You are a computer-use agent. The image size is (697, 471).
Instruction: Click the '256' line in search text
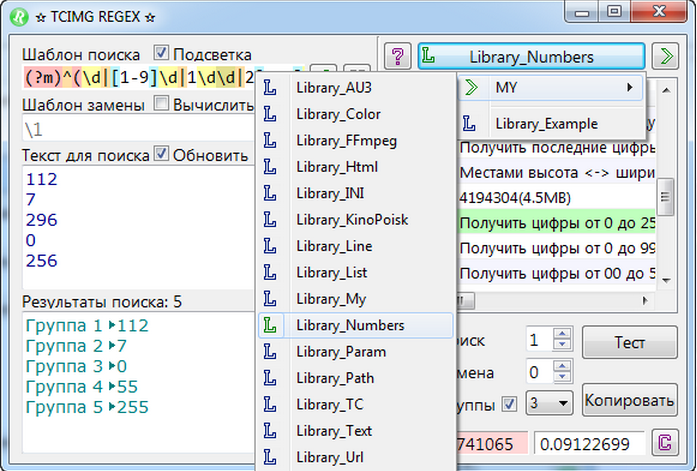point(42,260)
